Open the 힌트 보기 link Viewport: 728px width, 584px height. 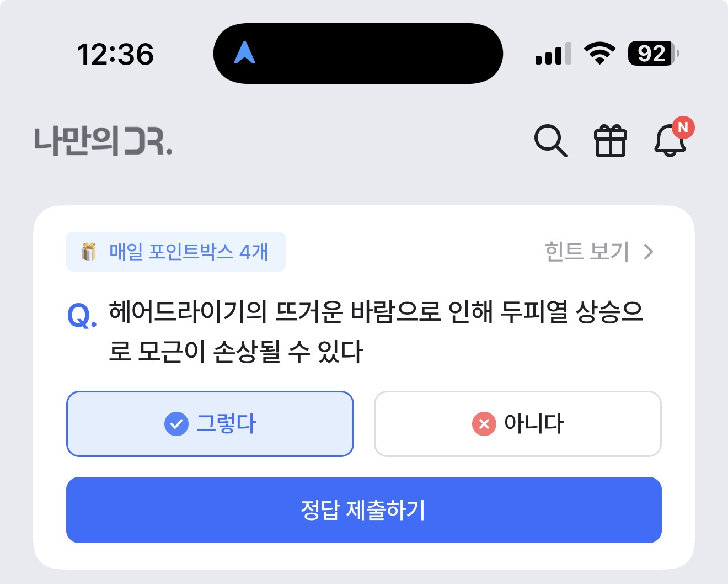pos(587,252)
